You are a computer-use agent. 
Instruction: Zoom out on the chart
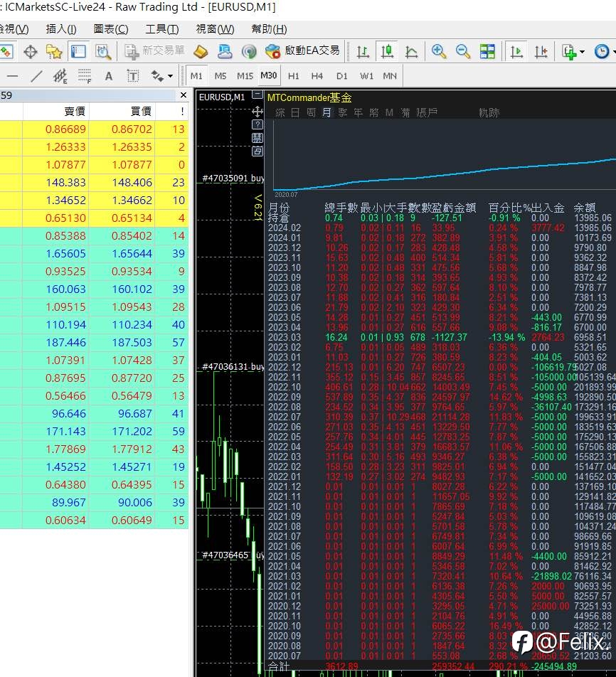(462, 52)
